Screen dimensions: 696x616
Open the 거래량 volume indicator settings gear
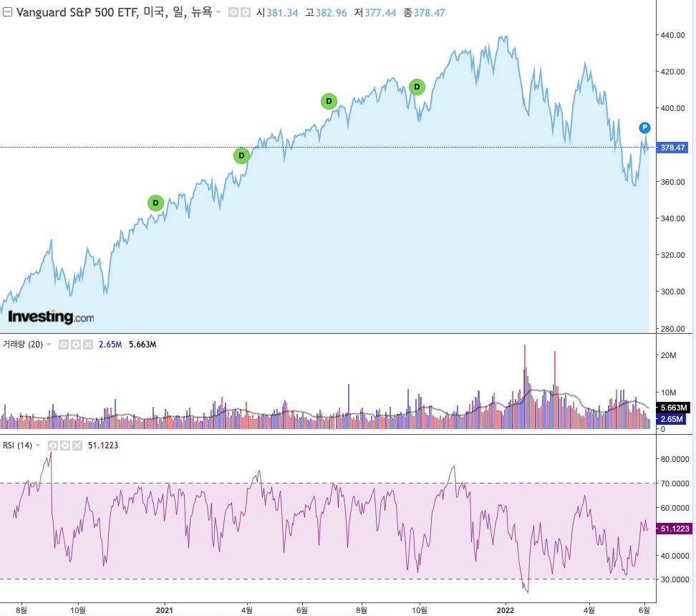(76, 345)
